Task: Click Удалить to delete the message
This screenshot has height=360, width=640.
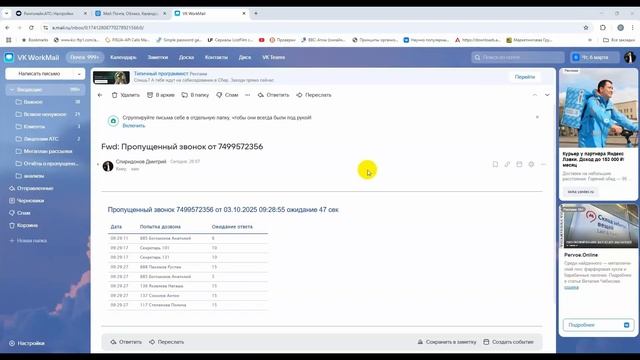Action: pos(126,95)
